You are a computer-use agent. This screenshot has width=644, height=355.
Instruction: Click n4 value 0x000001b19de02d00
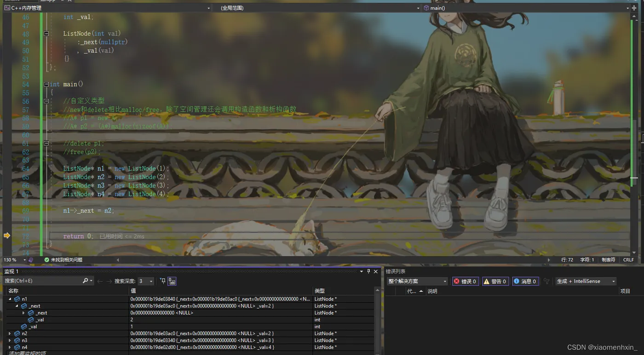click(x=153, y=347)
